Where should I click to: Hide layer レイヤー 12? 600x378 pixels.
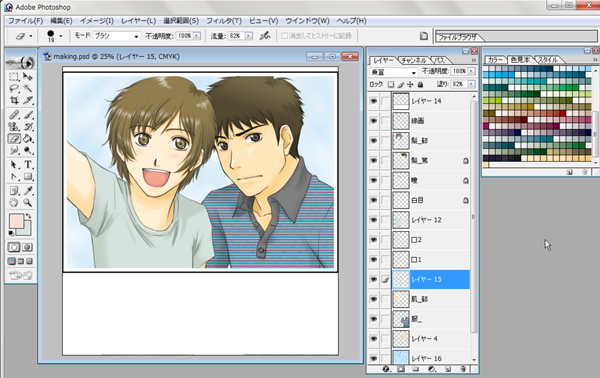point(373,220)
